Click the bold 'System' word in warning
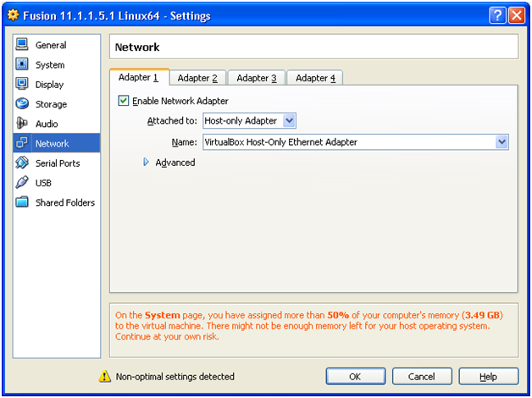 (162, 315)
